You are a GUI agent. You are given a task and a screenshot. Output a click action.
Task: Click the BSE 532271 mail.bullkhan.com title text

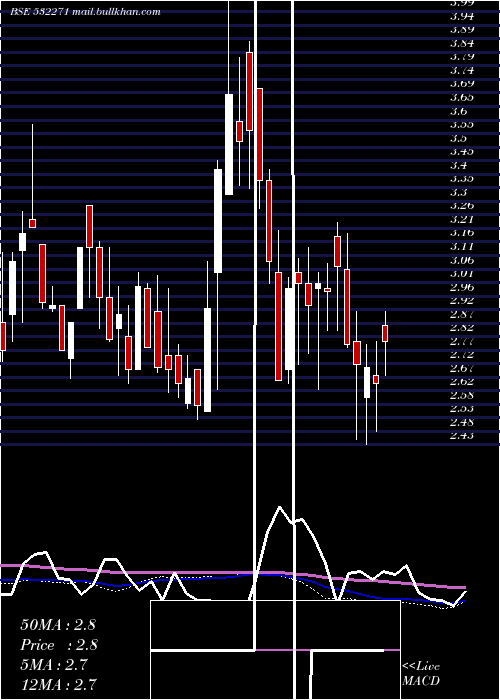(x=85, y=12)
